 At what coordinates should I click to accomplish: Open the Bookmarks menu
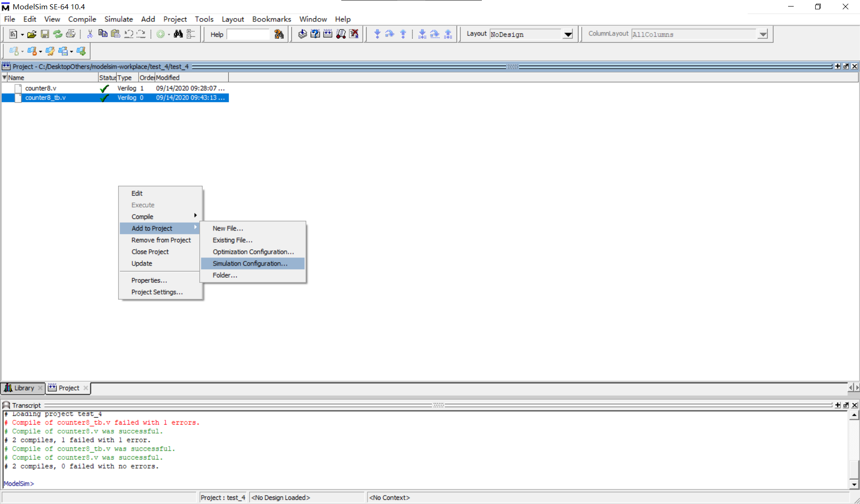click(271, 19)
